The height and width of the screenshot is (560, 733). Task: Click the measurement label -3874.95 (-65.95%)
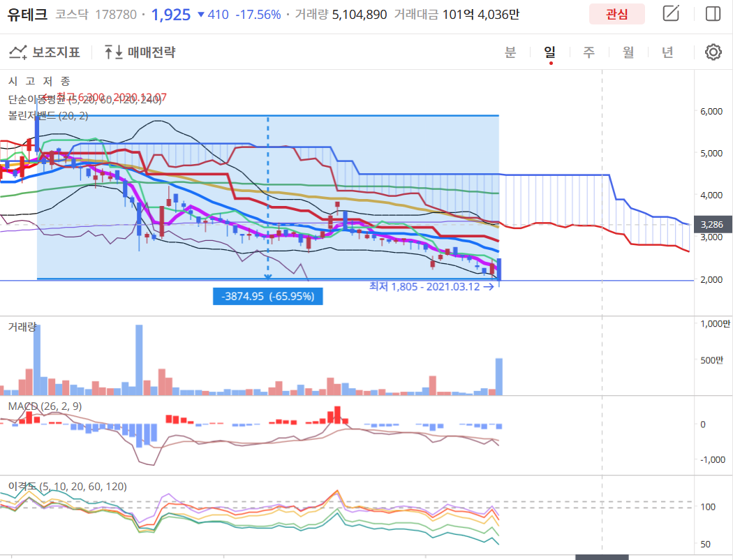click(x=268, y=296)
